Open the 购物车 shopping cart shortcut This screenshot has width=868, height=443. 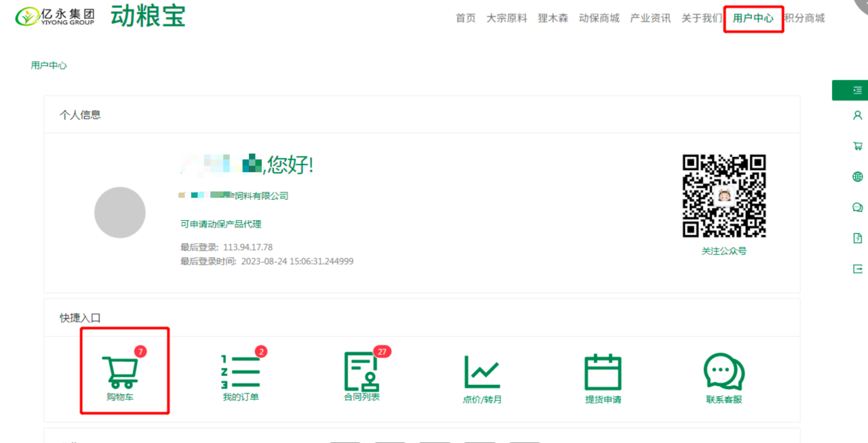coord(120,373)
